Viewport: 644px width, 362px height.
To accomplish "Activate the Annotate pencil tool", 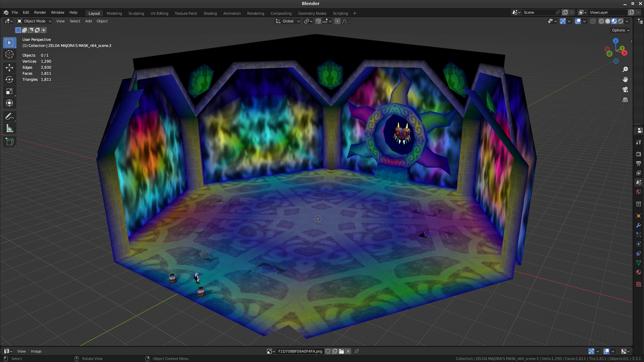I will pos(9,117).
